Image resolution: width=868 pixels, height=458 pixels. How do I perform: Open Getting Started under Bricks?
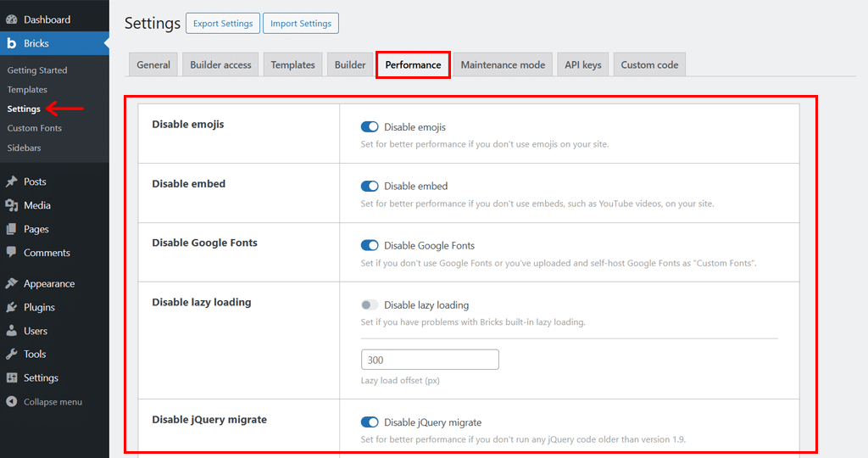click(x=37, y=70)
